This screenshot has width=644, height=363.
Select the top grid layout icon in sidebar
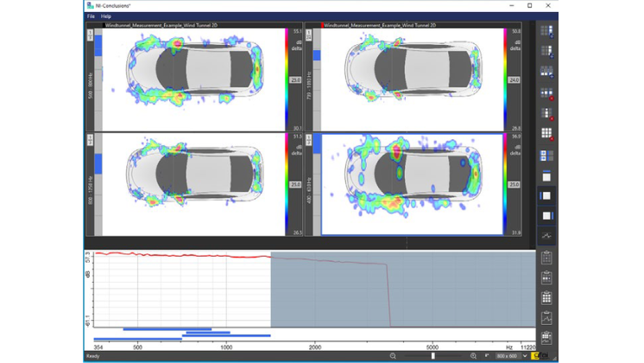[x=546, y=31]
